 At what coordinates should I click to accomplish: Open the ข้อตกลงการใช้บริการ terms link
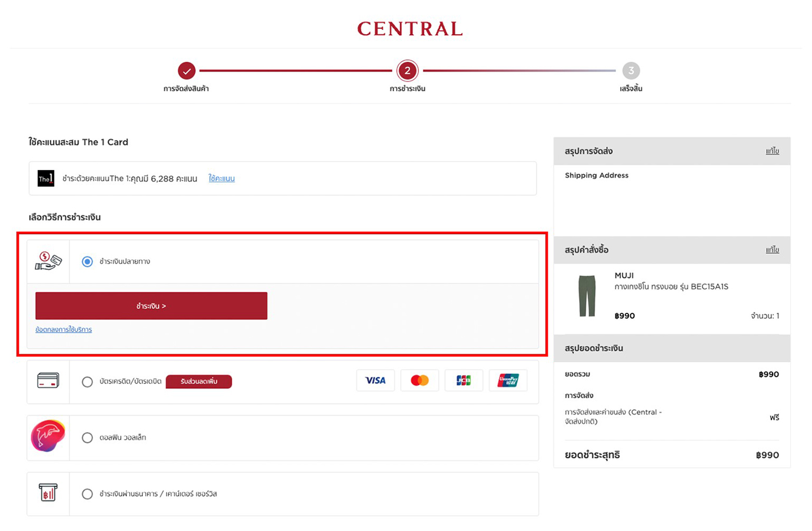coord(64,329)
